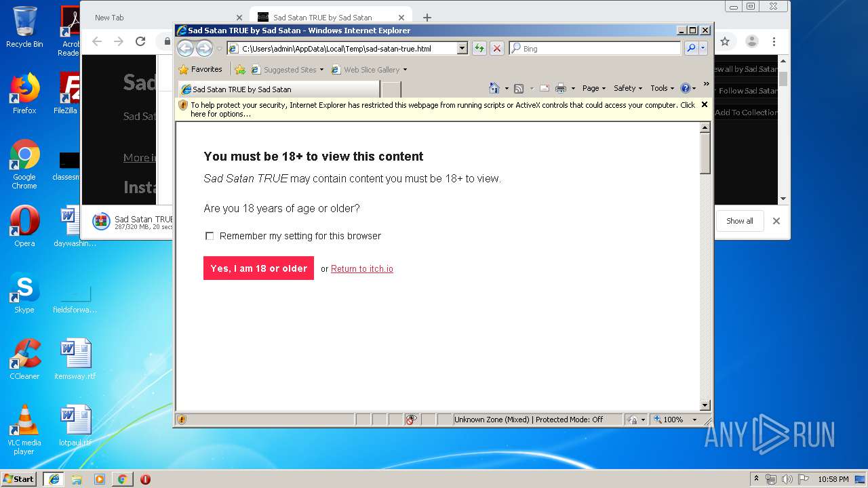Click the IE Back navigation button
Image resolution: width=868 pixels, height=488 pixels.
(x=185, y=48)
